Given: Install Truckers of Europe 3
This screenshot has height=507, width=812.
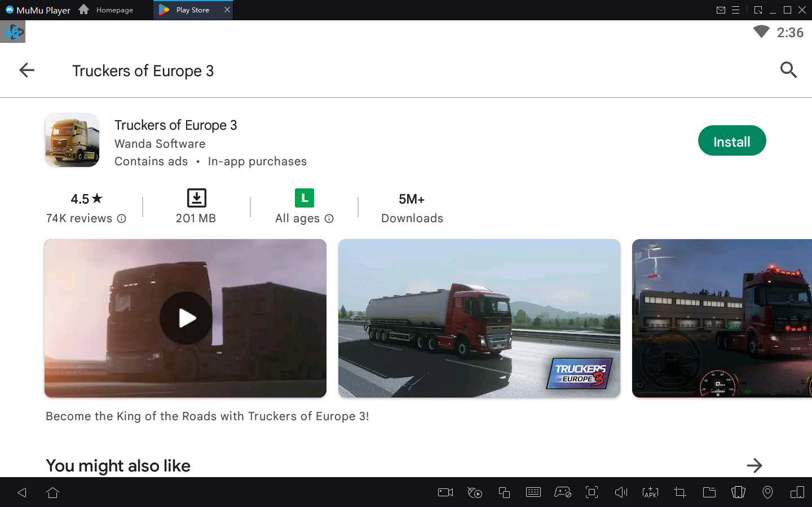Looking at the screenshot, I should tap(732, 140).
